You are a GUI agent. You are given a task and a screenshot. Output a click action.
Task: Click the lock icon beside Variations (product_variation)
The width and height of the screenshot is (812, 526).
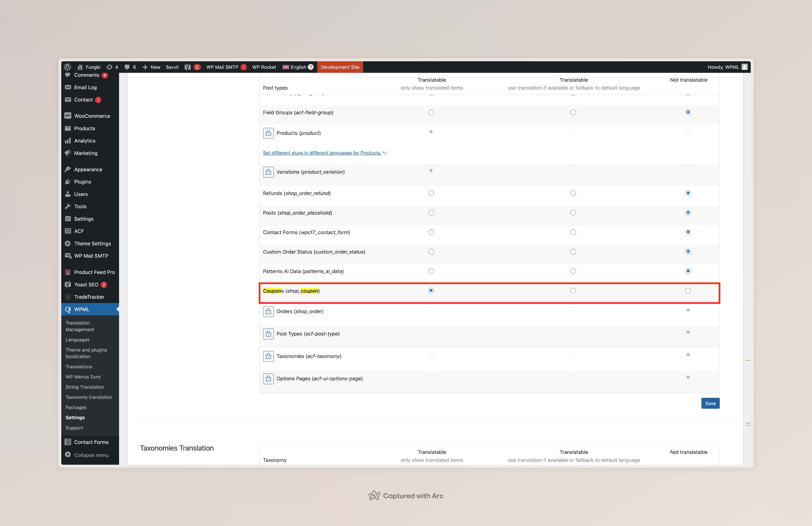[268, 172]
